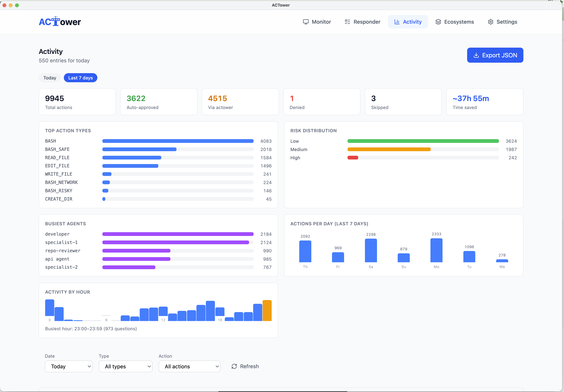Click the Settings gear icon
564x392 pixels.
click(x=490, y=22)
